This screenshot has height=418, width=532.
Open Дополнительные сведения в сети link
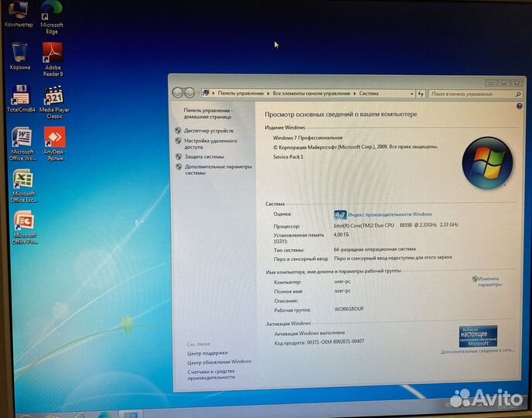coord(477,351)
